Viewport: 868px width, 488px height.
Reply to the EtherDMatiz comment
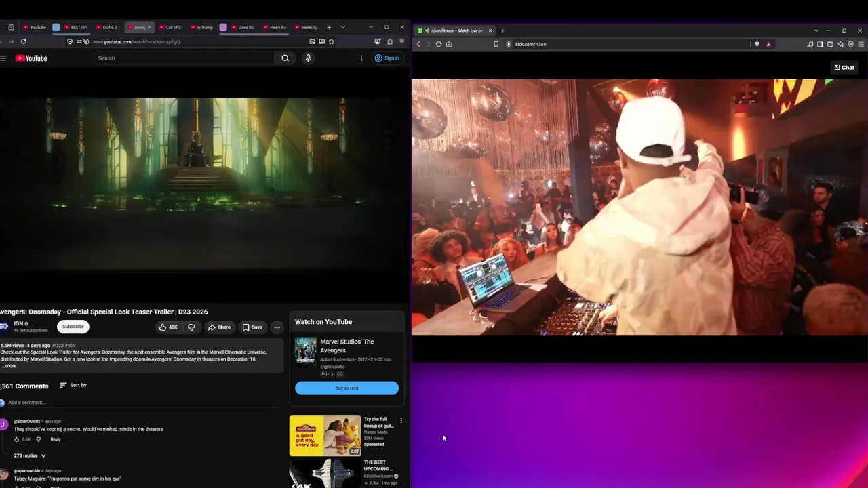point(56,439)
